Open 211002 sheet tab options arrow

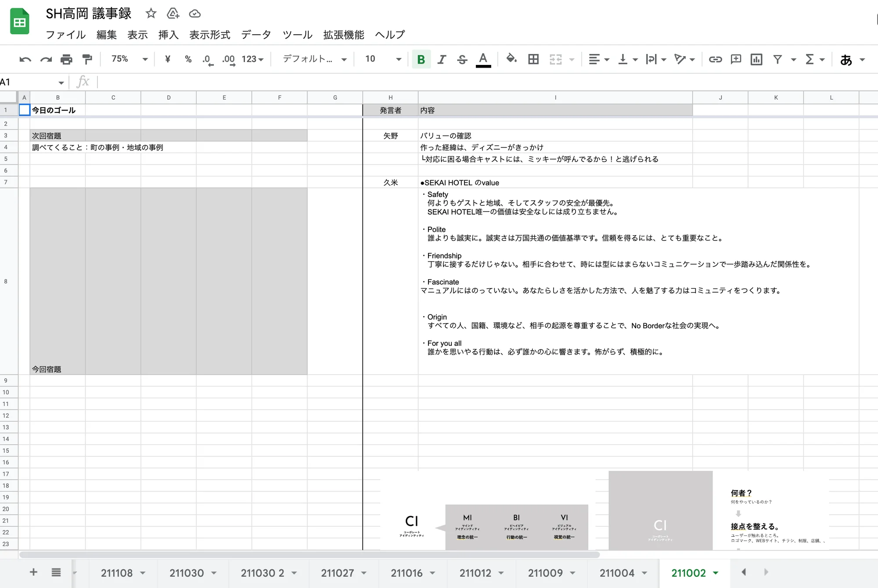(x=716, y=573)
